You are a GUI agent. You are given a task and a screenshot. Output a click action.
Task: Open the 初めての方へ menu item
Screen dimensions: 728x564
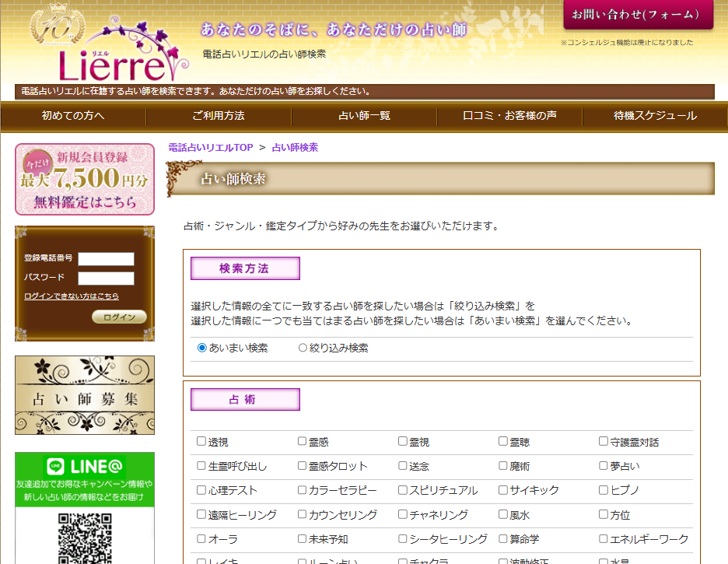coord(73,116)
